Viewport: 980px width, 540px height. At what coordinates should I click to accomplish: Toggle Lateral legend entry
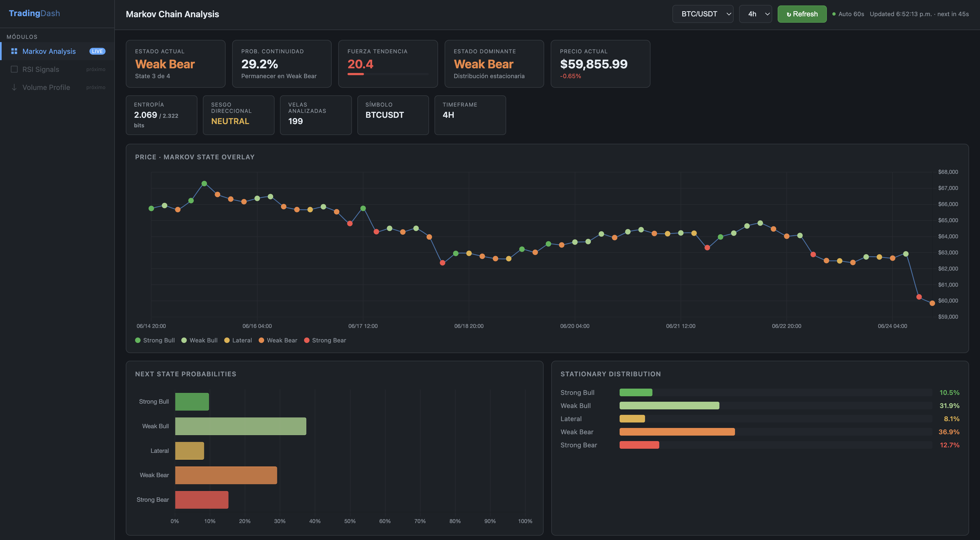(238, 340)
